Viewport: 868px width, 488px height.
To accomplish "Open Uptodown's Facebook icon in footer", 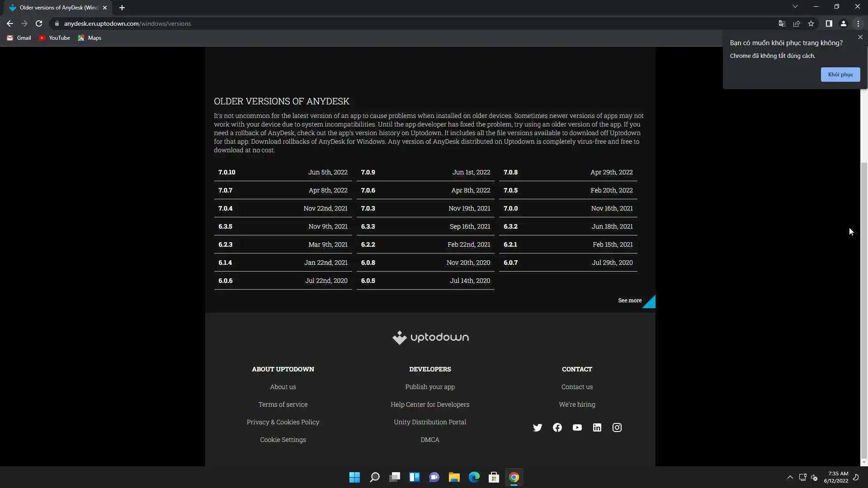I will coord(557,427).
